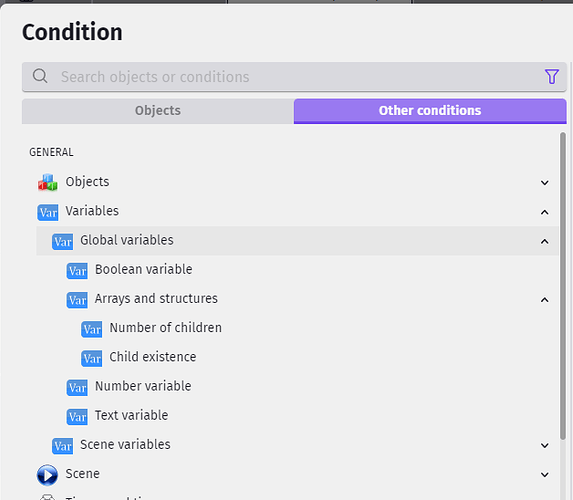Click the conditions list vertical scrollbar
Image resolution: width=573 pixels, height=500 pixels.
pos(563,286)
